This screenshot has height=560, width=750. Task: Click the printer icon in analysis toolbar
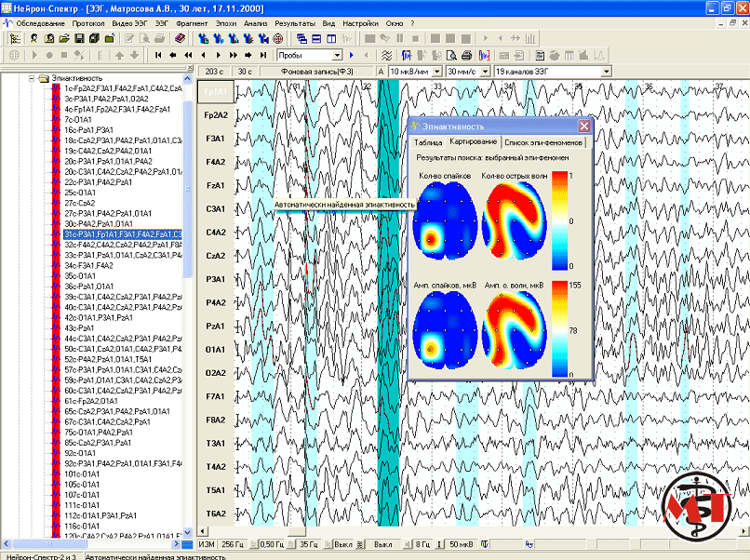(x=466, y=56)
